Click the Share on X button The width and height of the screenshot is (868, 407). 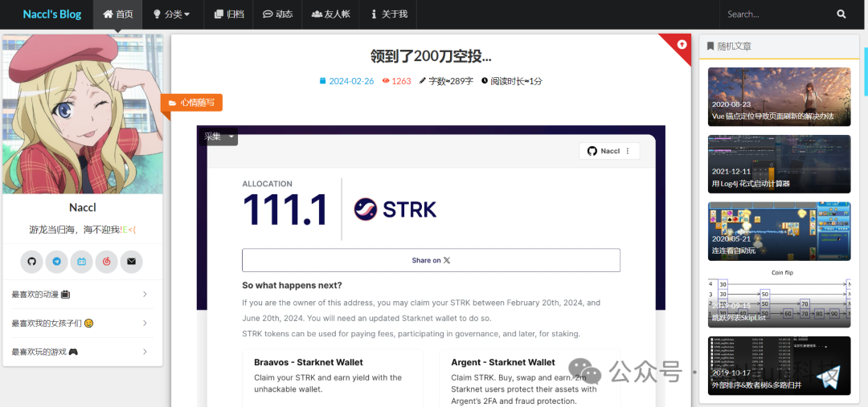pos(431,260)
